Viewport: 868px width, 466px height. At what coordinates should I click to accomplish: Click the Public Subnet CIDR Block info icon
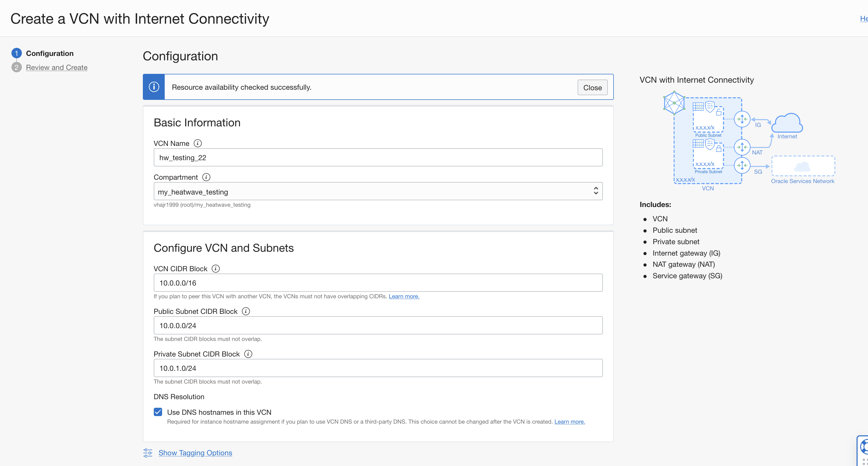click(x=246, y=312)
